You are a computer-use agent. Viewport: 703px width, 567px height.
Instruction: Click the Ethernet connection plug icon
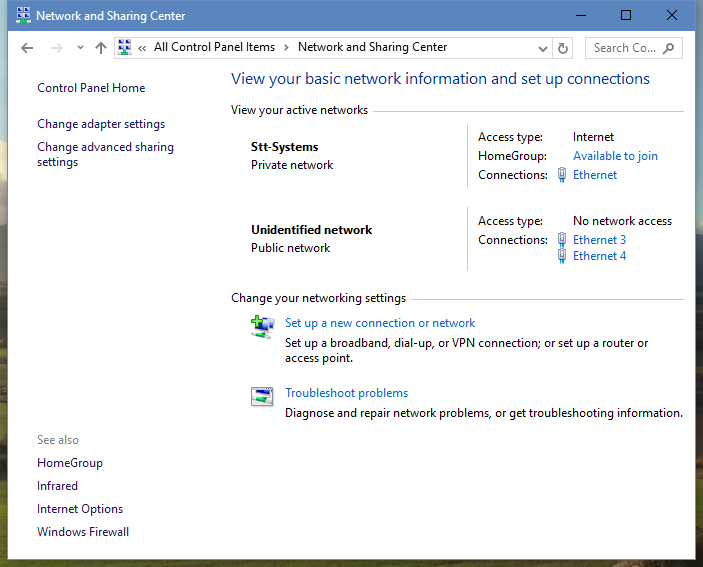[562, 175]
